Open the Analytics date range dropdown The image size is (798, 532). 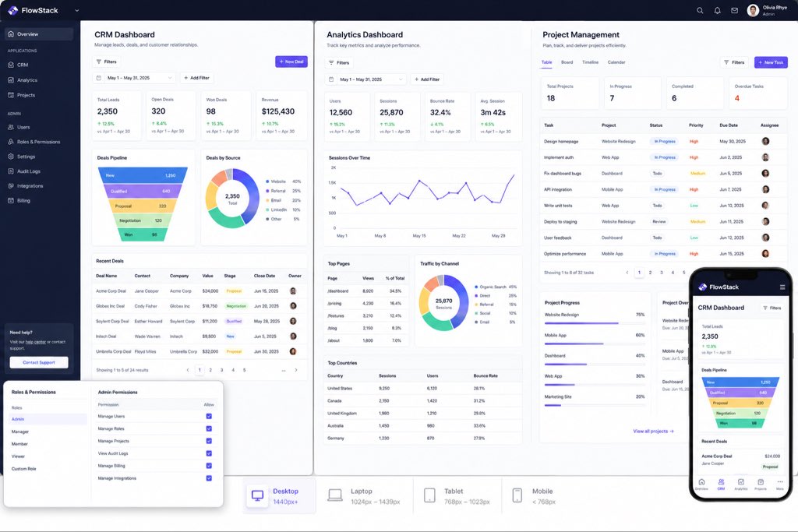pos(366,79)
